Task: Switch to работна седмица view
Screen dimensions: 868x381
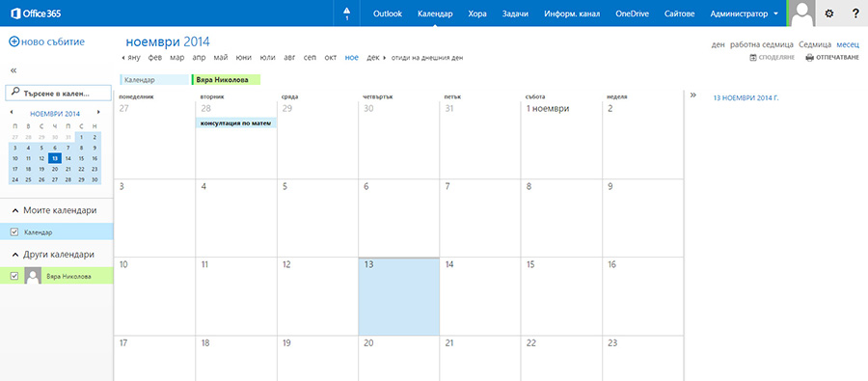Action: point(762,45)
